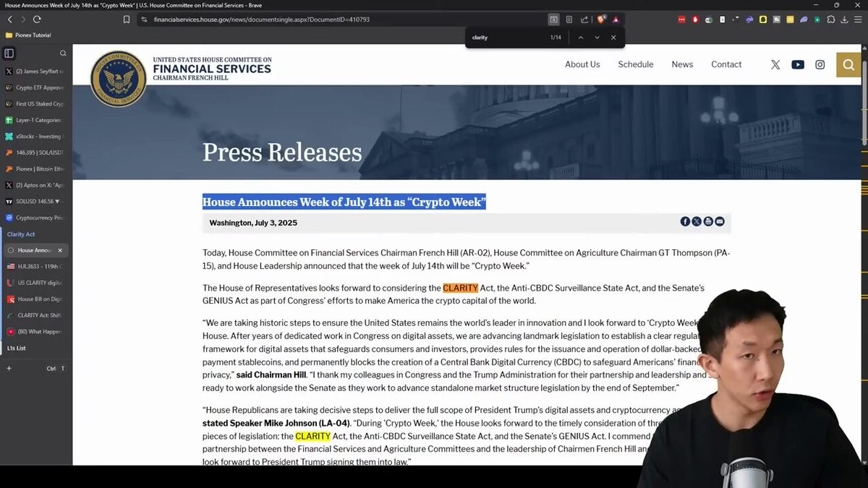Share press release on Facebook
The width and height of the screenshot is (868, 488).
685,221
